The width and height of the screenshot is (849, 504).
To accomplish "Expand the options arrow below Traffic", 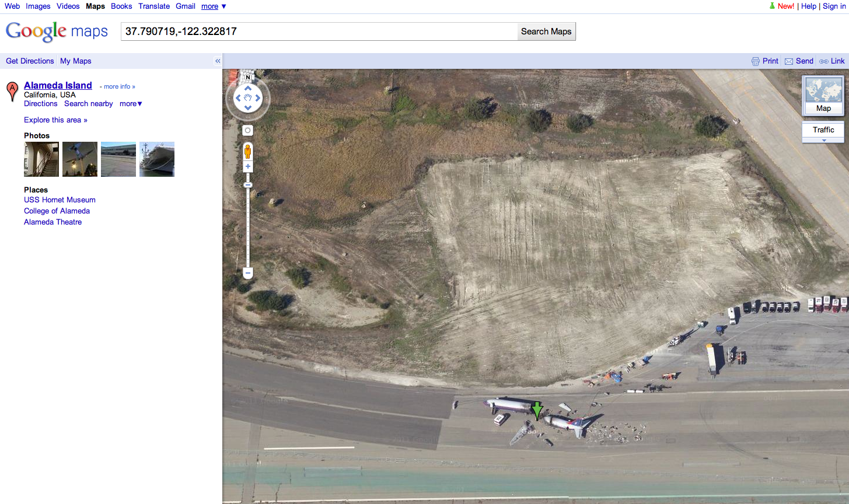I will click(823, 141).
